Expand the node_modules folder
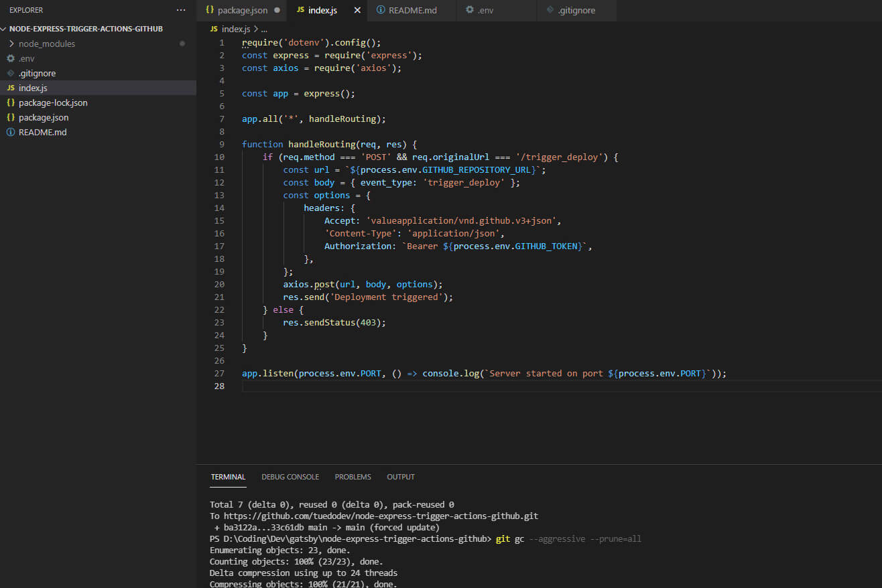Screen dimensions: 882x588 pyautogui.click(x=11, y=44)
